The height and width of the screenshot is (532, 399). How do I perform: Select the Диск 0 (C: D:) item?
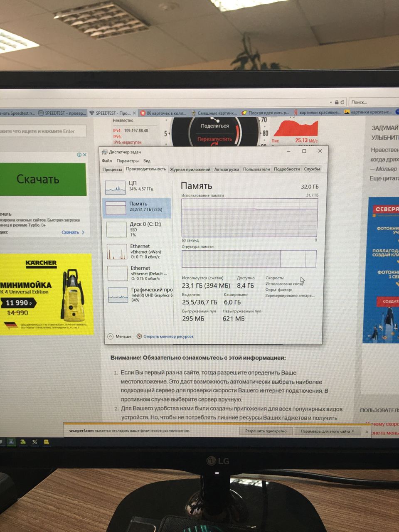coord(137,229)
